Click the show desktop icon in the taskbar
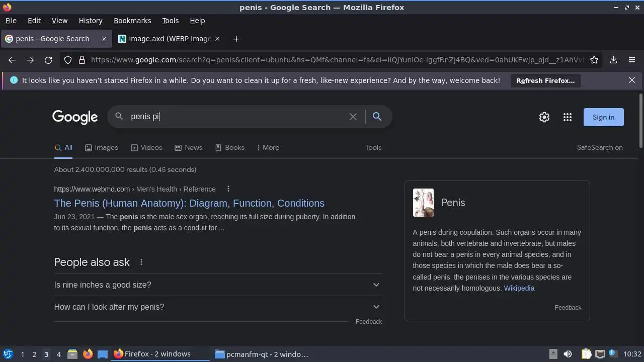 click(103, 354)
